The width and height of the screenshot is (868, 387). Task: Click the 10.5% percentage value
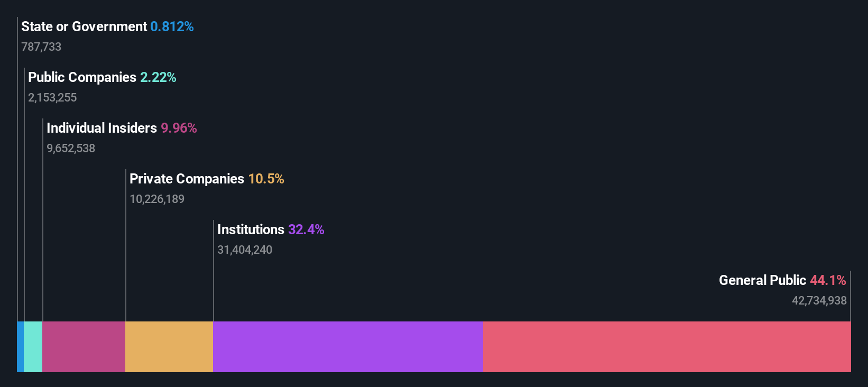tap(266, 179)
